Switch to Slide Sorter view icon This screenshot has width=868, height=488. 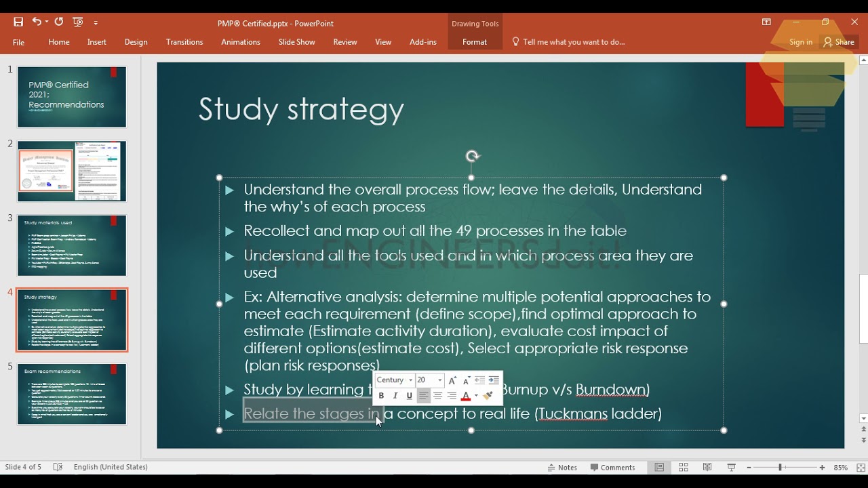click(684, 468)
